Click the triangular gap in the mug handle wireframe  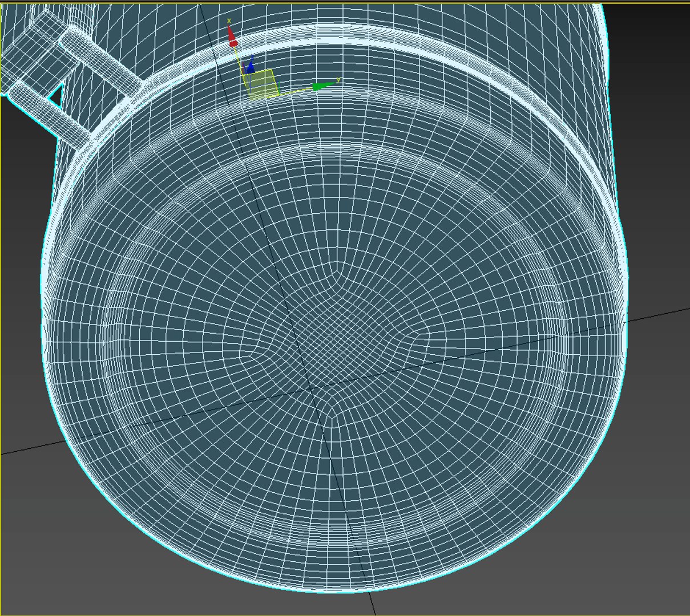tap(55, 95)
